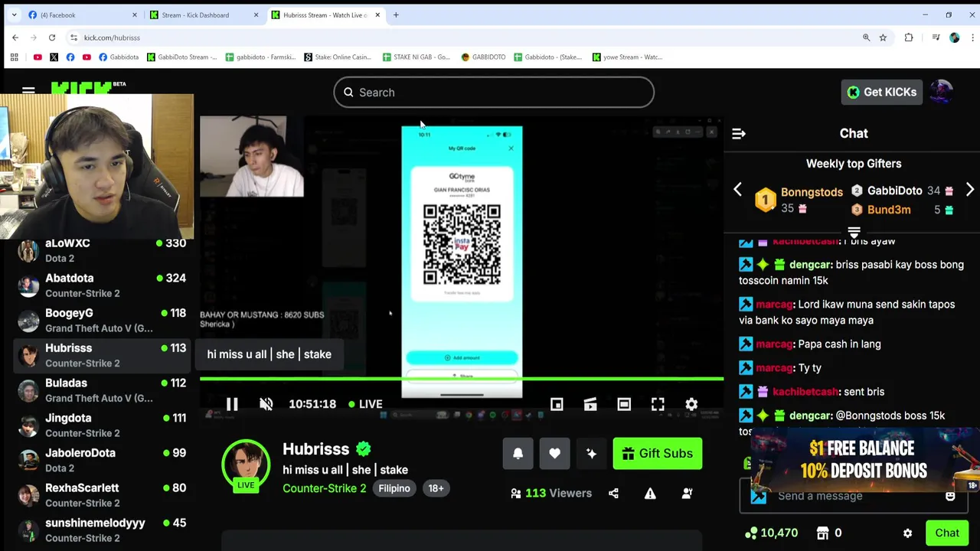Show next weekly top gifters
This screenshot has height=551, width=980.
pos(969,189)
